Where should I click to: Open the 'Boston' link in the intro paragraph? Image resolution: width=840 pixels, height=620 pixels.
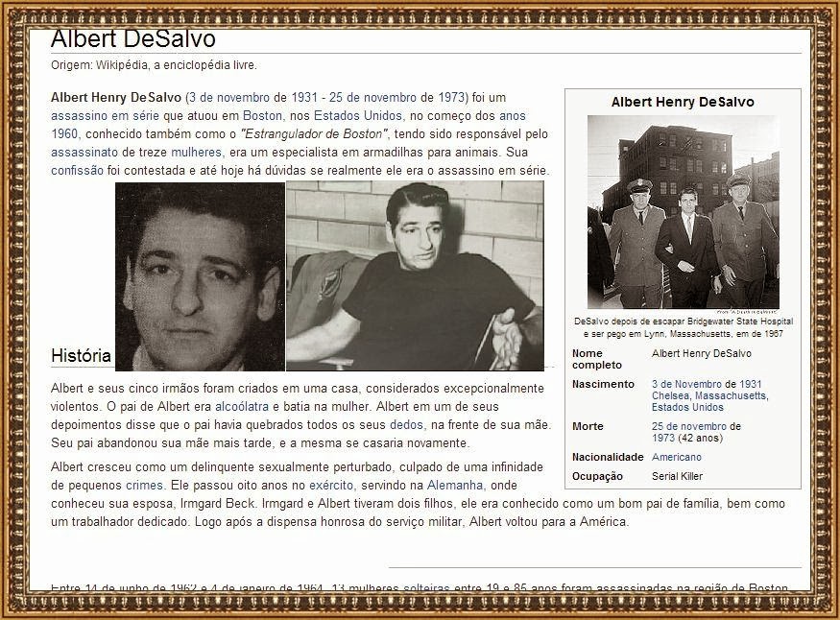(x=262, y=115)
